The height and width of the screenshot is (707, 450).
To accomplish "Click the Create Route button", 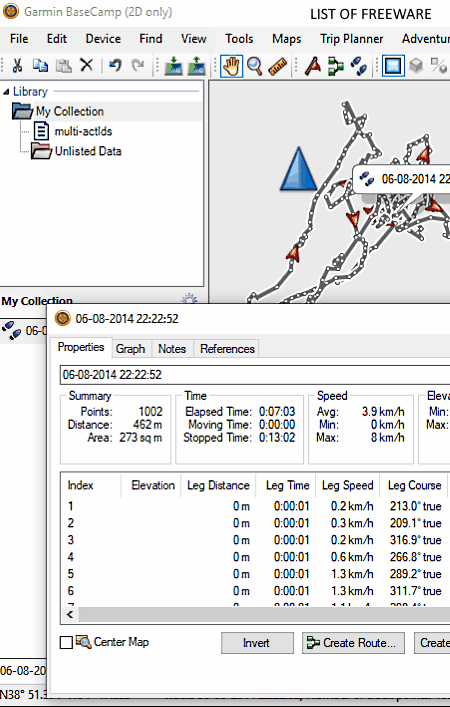I will point(353,643).
